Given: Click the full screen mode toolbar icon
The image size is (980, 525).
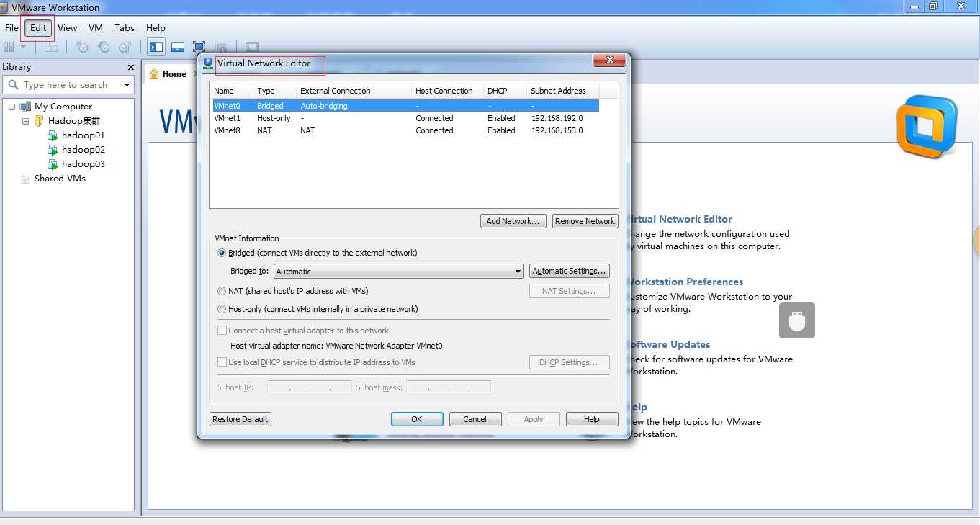Looking at the screenshot, I should (199, 47).
